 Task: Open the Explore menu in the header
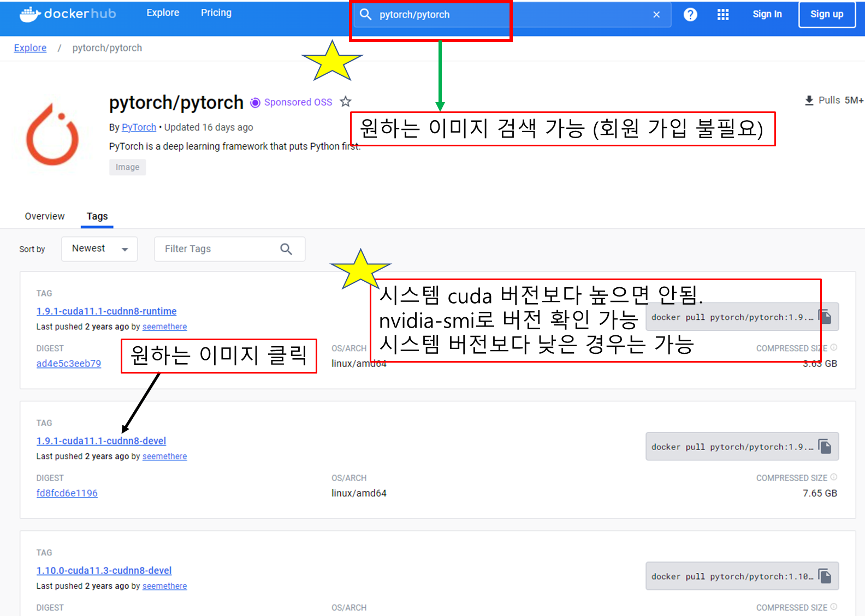click(x=163, y=13)
